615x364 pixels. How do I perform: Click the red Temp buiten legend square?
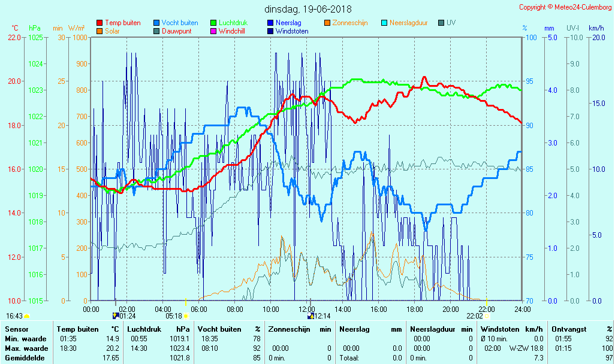pos(100,23)
